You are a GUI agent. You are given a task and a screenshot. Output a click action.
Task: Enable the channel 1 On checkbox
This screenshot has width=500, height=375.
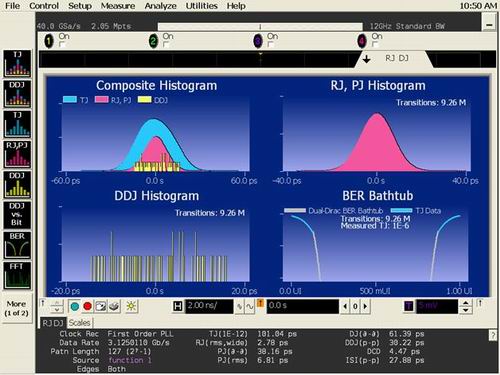[x=62, y=45]
